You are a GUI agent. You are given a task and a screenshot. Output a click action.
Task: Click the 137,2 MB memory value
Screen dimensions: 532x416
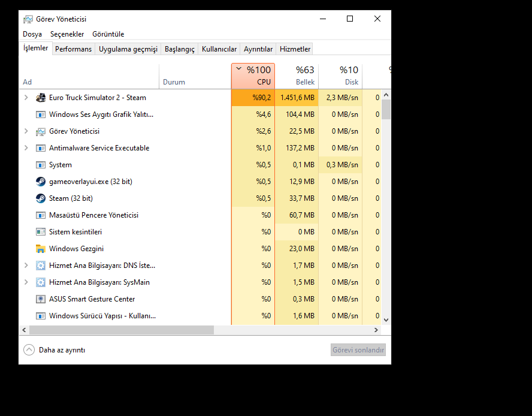(300, 148)
